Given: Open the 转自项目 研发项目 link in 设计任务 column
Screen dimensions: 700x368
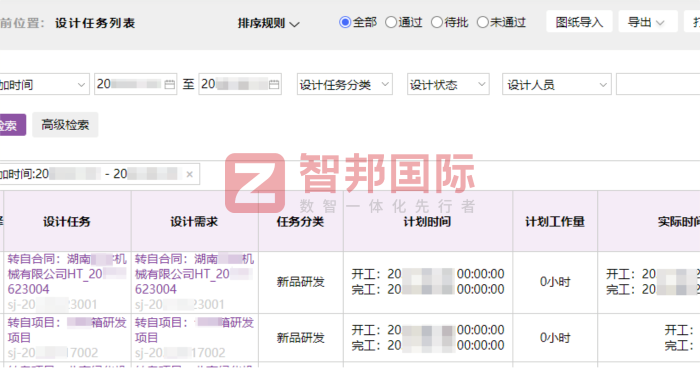Looking at the screenshot, I should point(67,330).
